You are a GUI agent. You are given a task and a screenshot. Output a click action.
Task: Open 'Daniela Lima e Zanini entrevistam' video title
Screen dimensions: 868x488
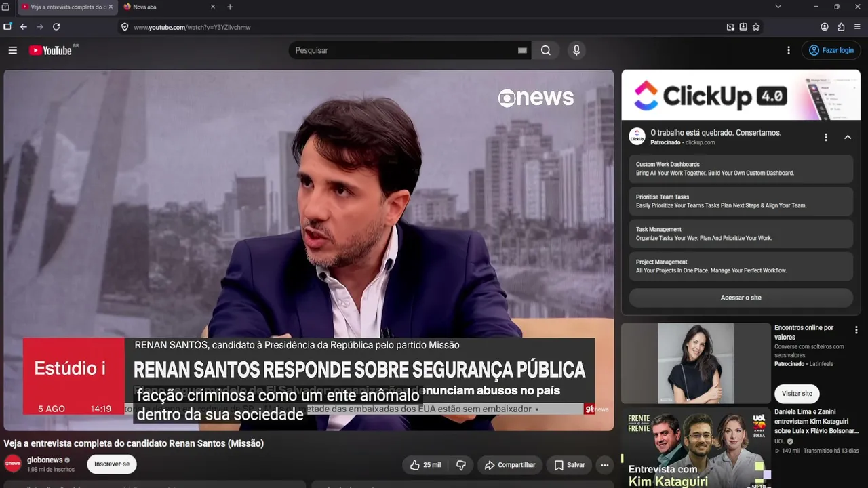coord(816,421)
